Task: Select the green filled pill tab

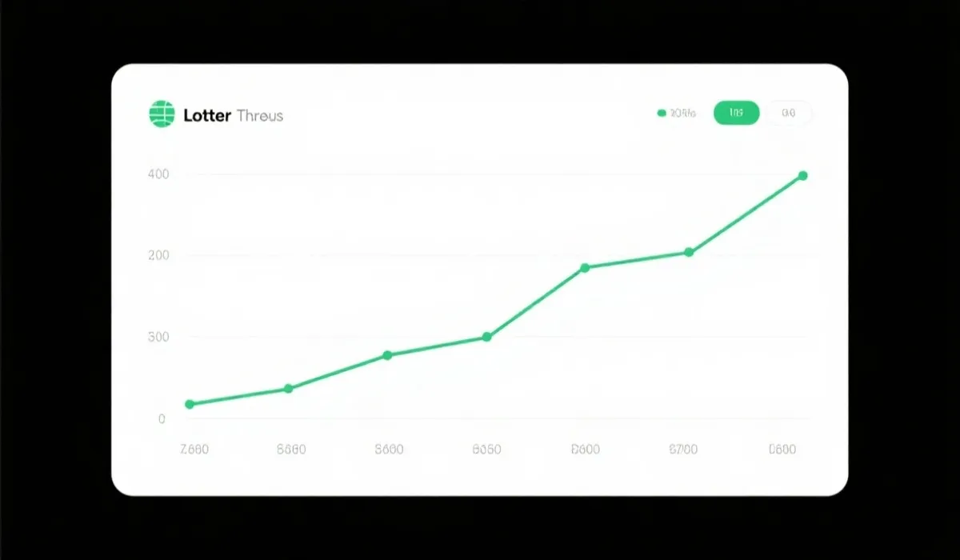Action: 736,114
